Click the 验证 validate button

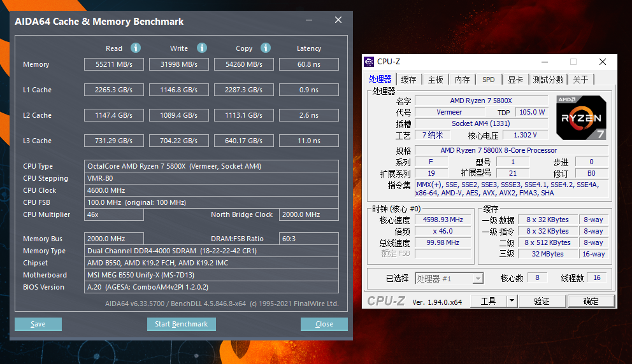[x=542, y=301]
